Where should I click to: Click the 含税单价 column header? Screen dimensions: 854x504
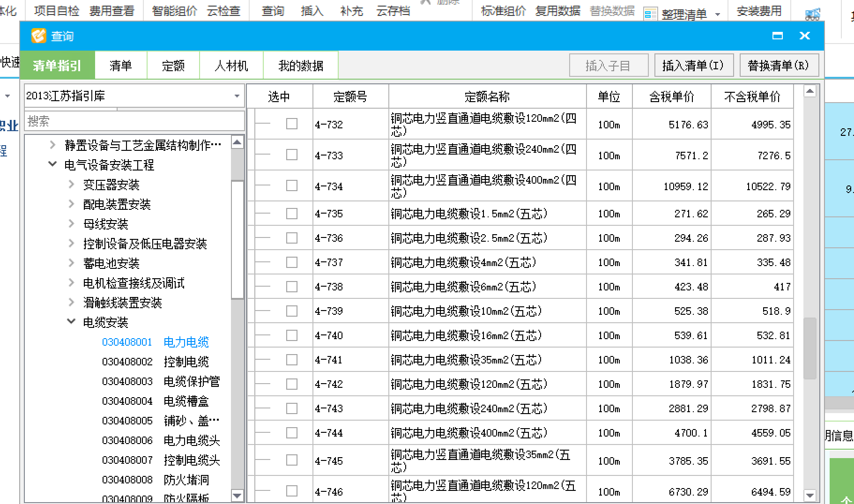click(x=672, y=96)
